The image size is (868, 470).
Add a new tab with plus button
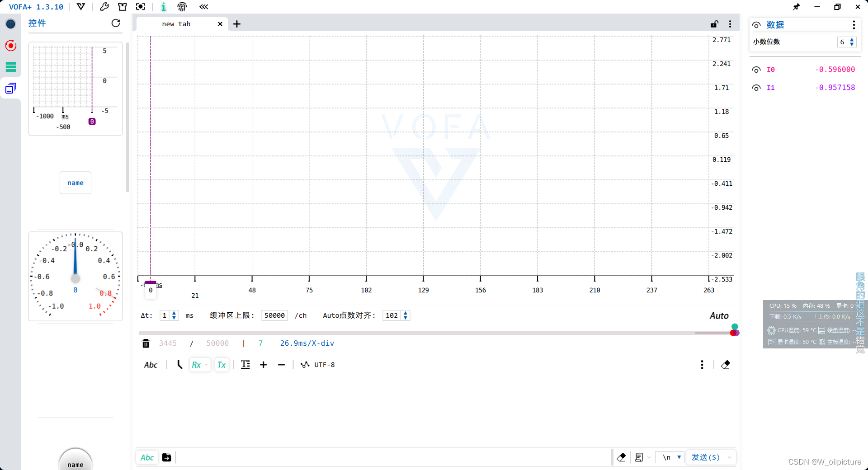[237, 24]
